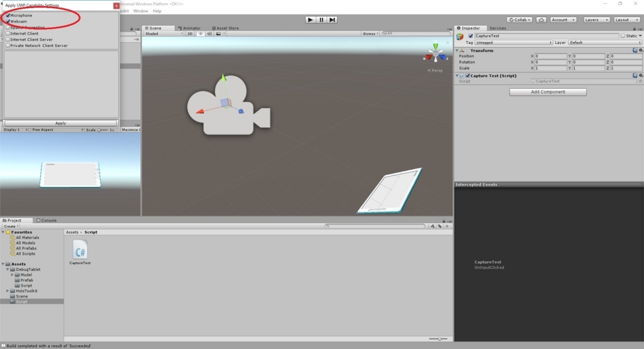Click the Play button in the toolbar
The width and height of the screenshot is (644, 349).
click(311, 19)
